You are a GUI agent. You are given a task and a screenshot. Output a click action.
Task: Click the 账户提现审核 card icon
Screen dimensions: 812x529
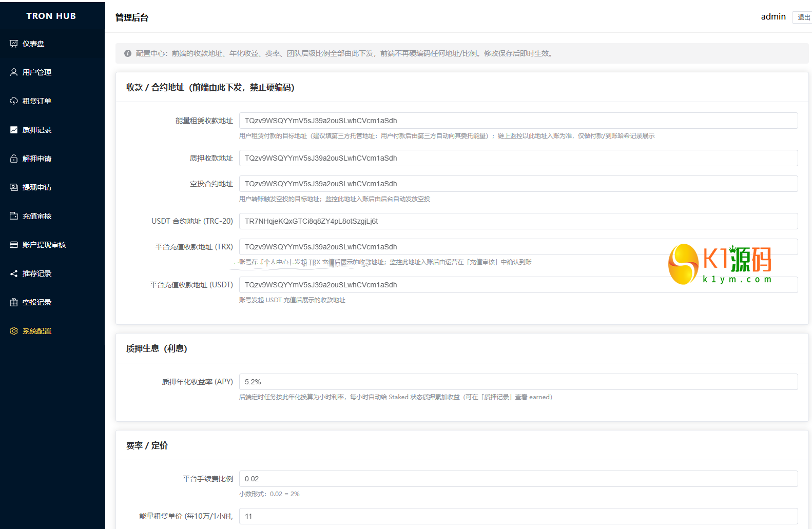click(14, 245)
